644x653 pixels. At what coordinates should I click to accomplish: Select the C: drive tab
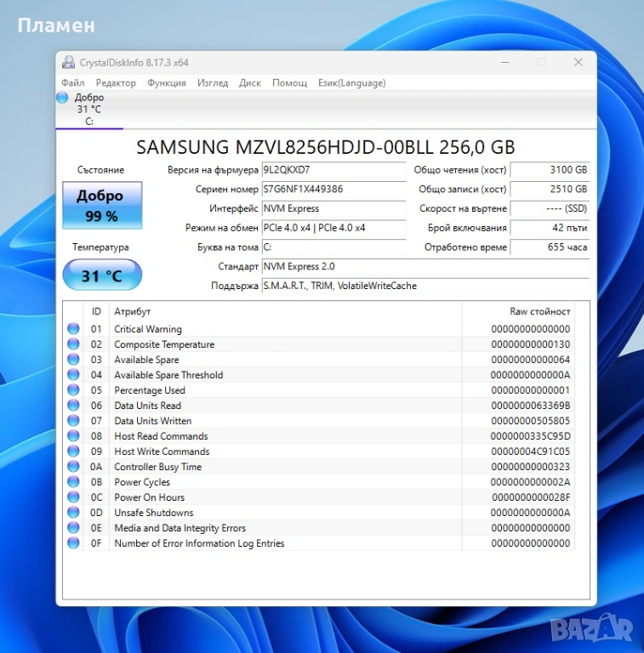[x=89, y=110]
